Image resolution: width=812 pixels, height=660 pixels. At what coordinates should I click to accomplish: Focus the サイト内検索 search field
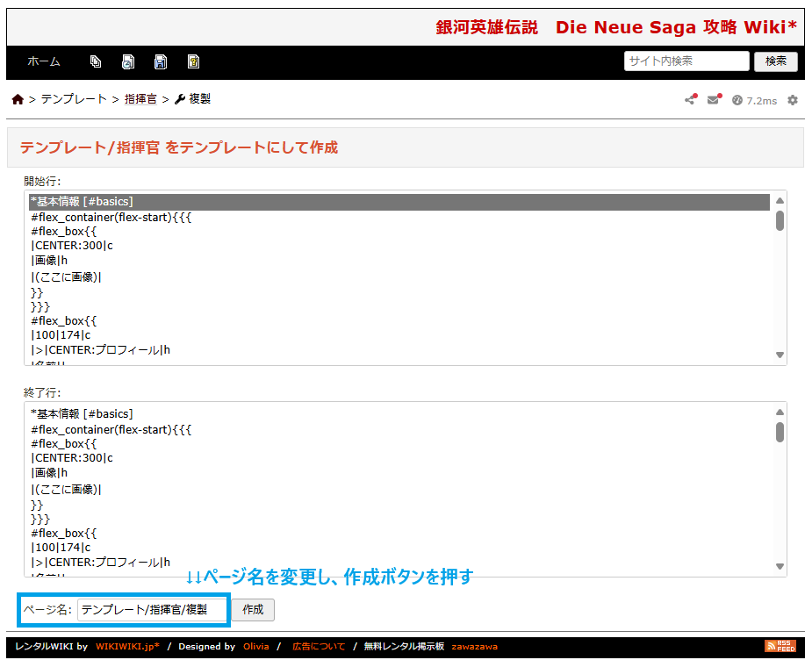pos(686,61)
